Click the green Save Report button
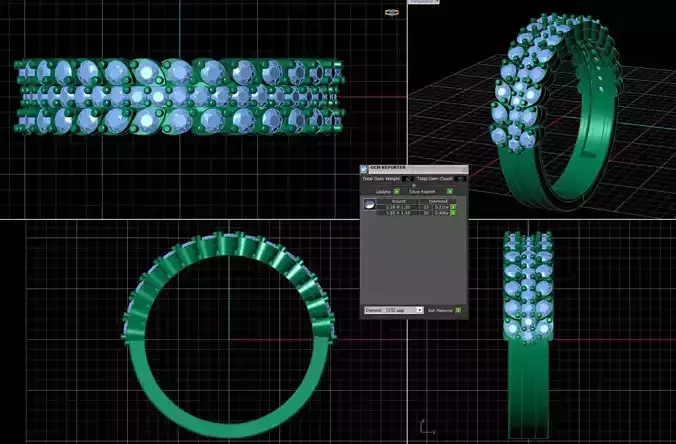676x444 pixels. (x=450, y=191)
